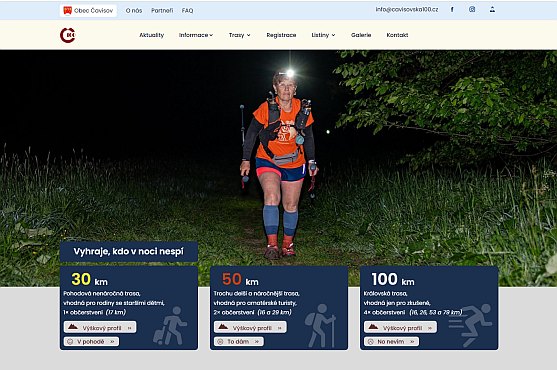The width and height of the screenshot is (557, 370).
Task: Click the V pohodě button
Action: 92,342
